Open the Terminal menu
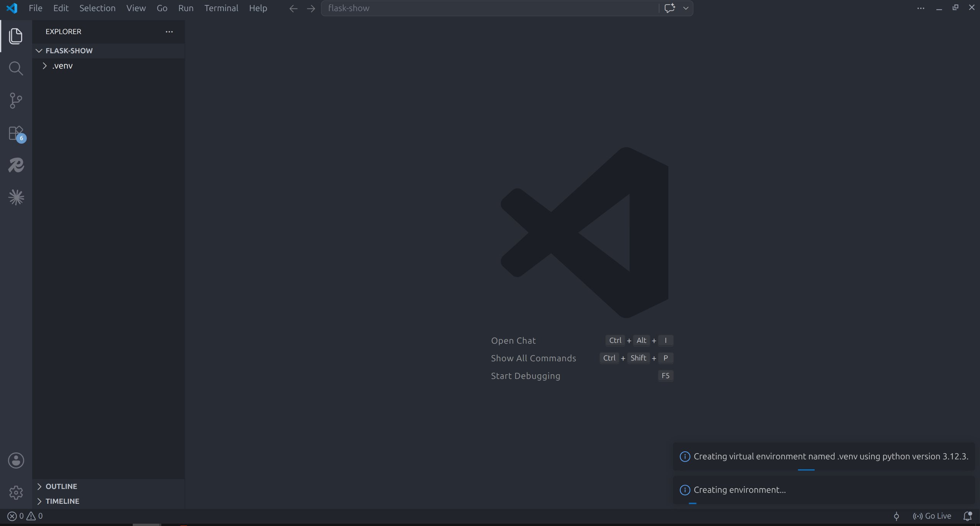980x526 pixels. coord(221,8)
